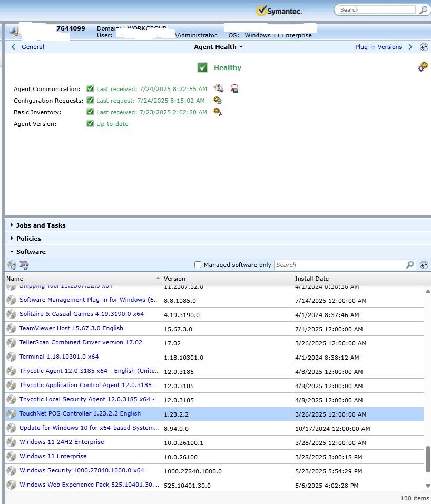
Task: Toggle the Managed software only checkbox
Action: pos(198,264)
